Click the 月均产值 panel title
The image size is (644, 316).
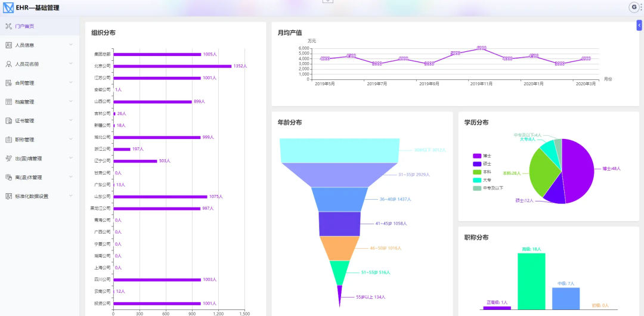click(290, 33)
